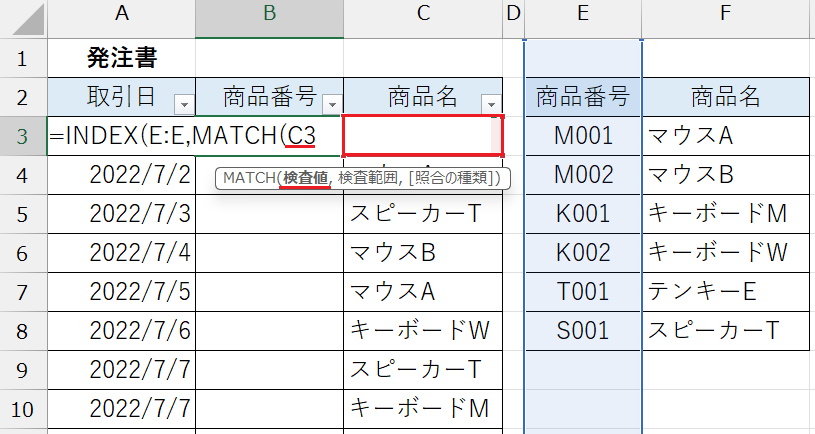This screenshot has height=434, width=815.
Task: Select the date 2022/7/2 cell
Action: (122, 175)
